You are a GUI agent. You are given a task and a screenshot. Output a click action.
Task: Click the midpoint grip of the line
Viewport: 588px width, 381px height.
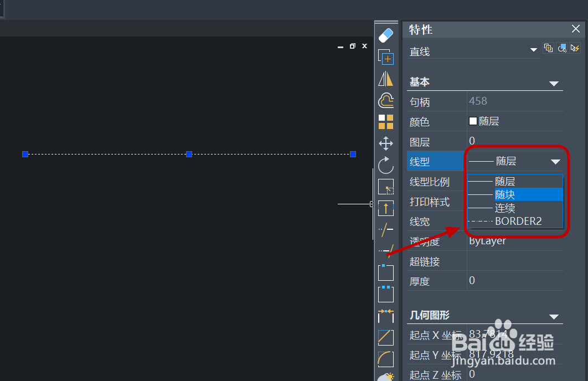pos(189,154)
